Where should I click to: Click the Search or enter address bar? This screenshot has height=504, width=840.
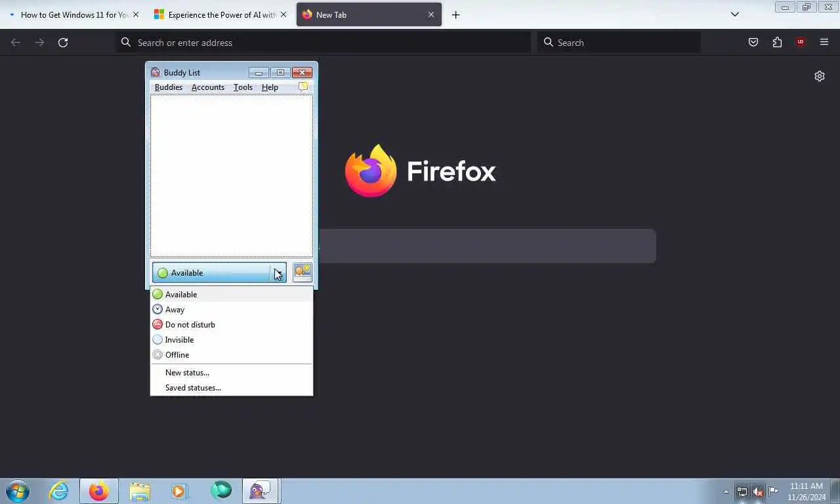coord(324,43)
